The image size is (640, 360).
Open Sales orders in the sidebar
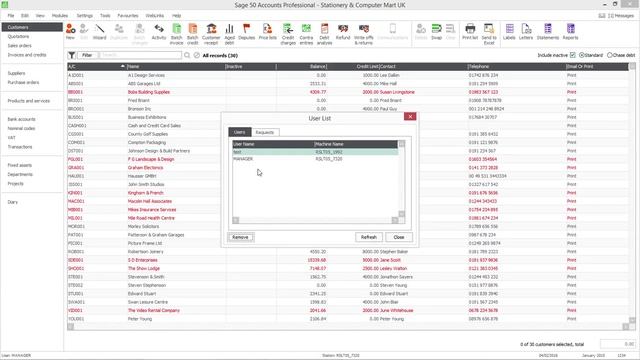19,46
